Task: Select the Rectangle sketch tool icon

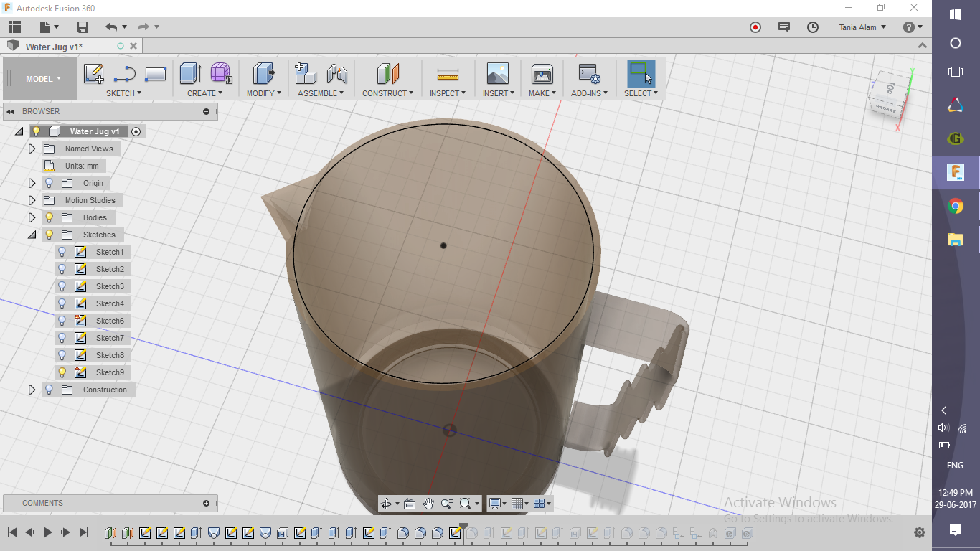Action: click(156, 74)
